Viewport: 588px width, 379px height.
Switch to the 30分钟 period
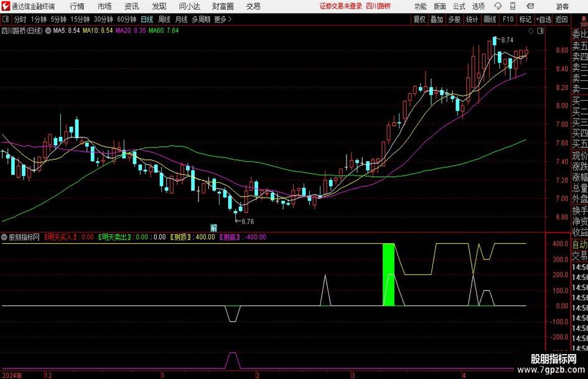103,19
